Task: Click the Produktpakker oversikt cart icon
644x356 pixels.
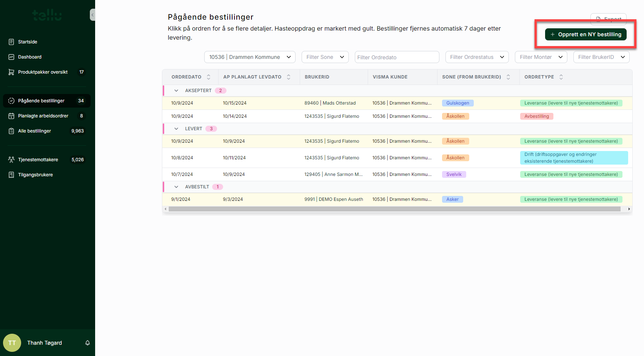Action: [x=11, y=72]
